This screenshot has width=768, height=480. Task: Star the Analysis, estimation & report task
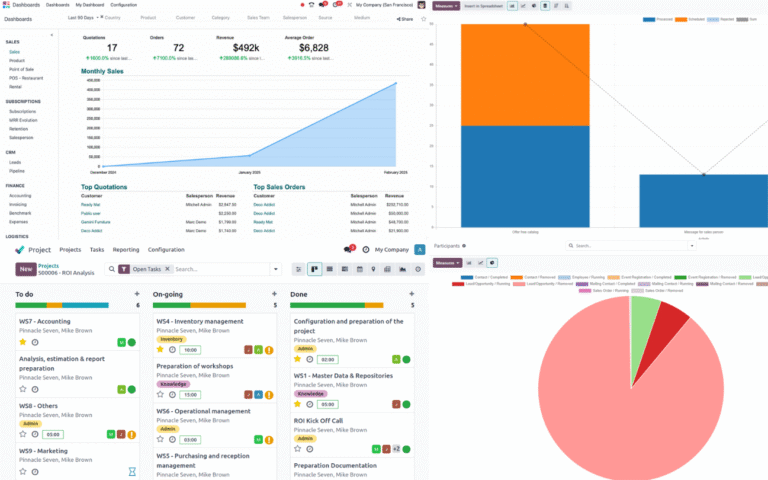coord(23,389)
